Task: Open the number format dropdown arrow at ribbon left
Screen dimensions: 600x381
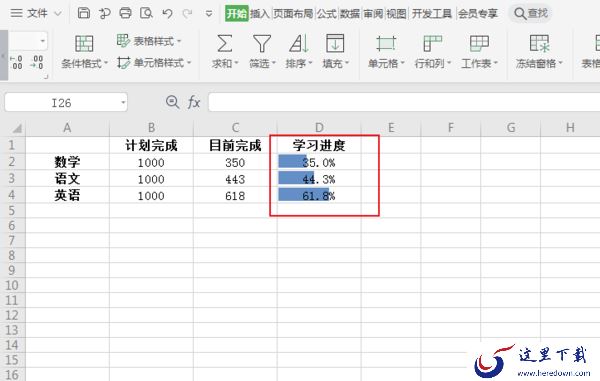Action: [42, 41]
